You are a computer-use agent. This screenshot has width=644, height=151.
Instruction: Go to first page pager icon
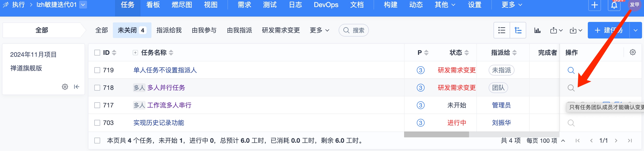coord(578,141)
